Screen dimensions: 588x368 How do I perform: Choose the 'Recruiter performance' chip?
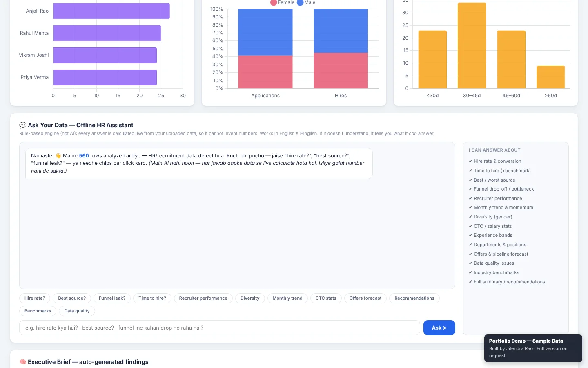click(203, 298)
